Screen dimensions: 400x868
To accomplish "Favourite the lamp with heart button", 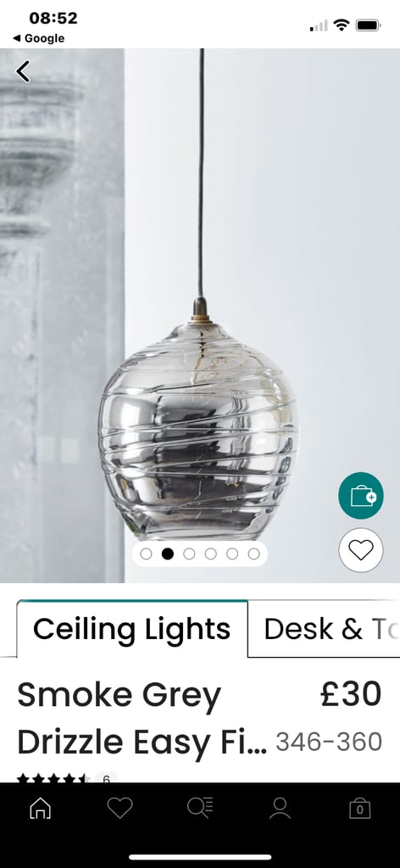I will 361,549.
